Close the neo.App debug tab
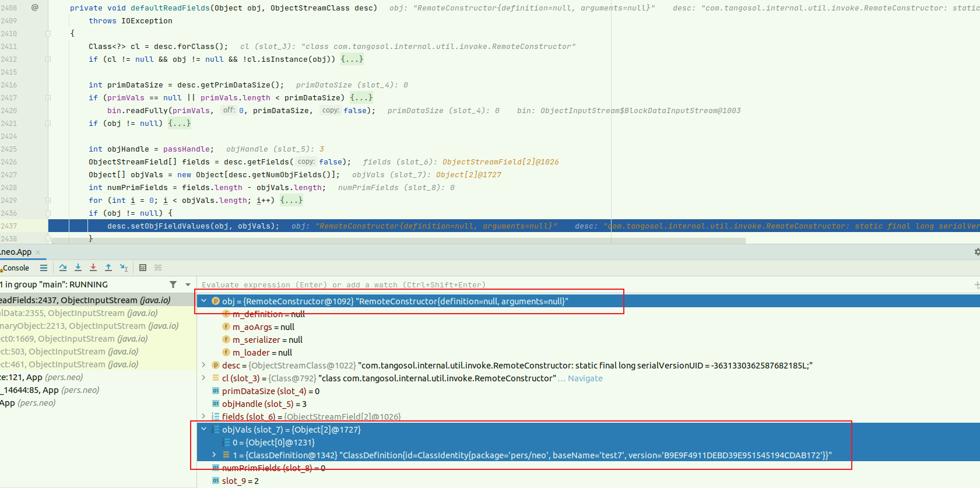This screenshot has height=488, width=980. coord(38,252)
